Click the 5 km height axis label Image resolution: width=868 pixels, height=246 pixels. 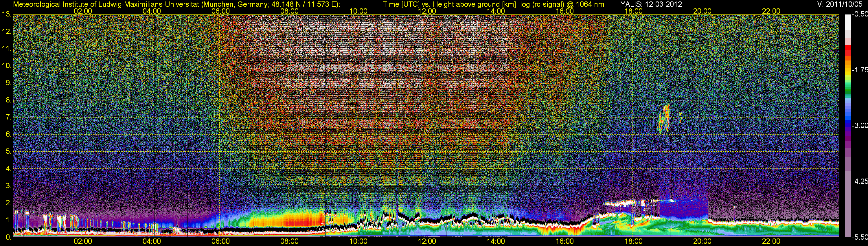[x=8, y=151]
